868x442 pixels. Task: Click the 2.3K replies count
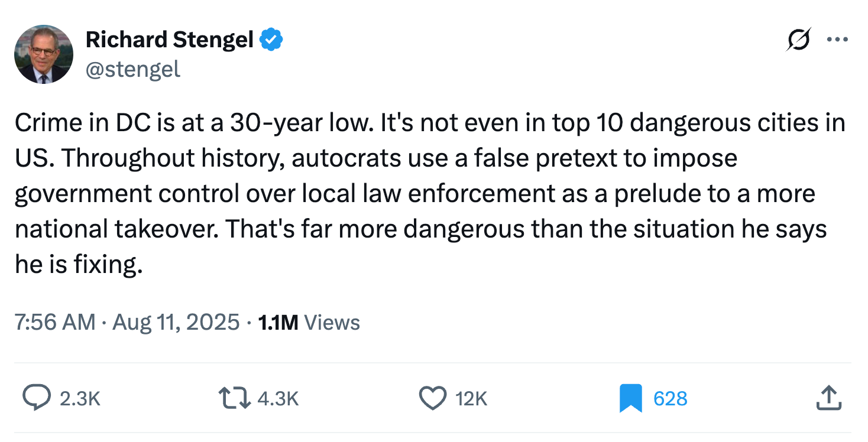80,399
